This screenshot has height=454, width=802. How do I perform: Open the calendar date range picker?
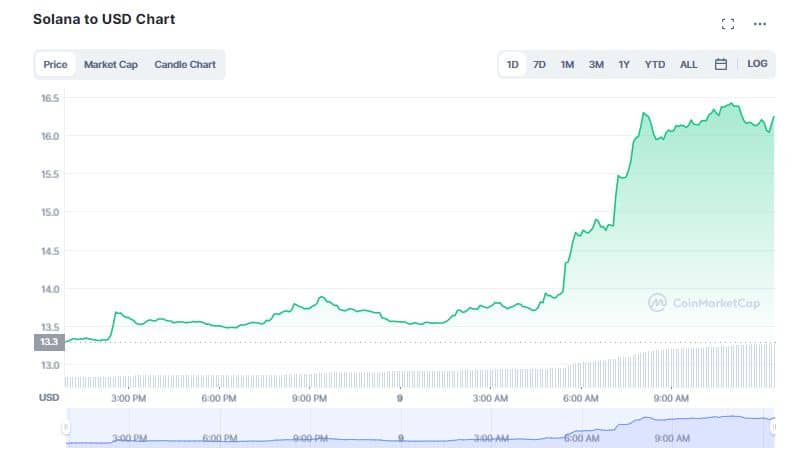tap(721, 64)
